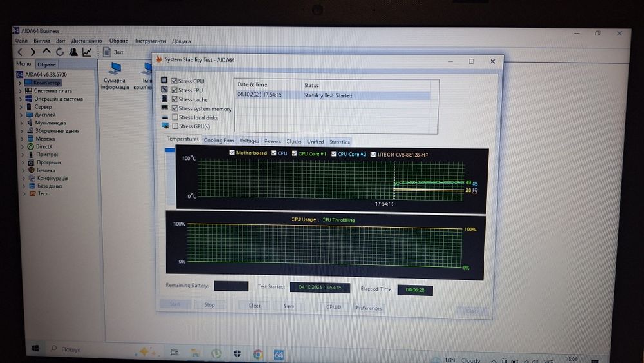Select DirectX in the tree
The image size is (644, 363).
[x=44, y=146]
